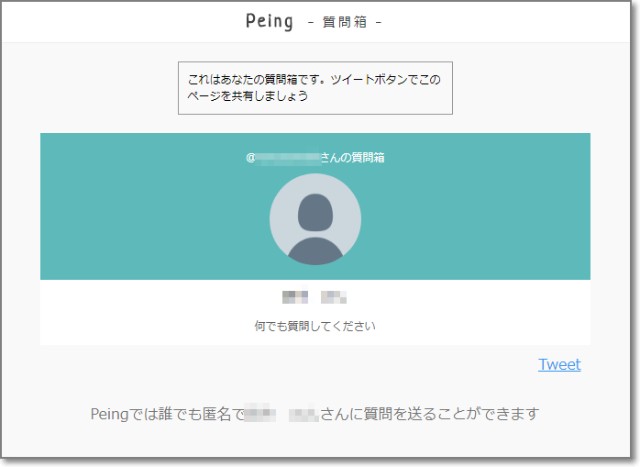The image size is (640, 467).
Task: Click the shoulders of the avatar silhouette
Action: [315, 250]
